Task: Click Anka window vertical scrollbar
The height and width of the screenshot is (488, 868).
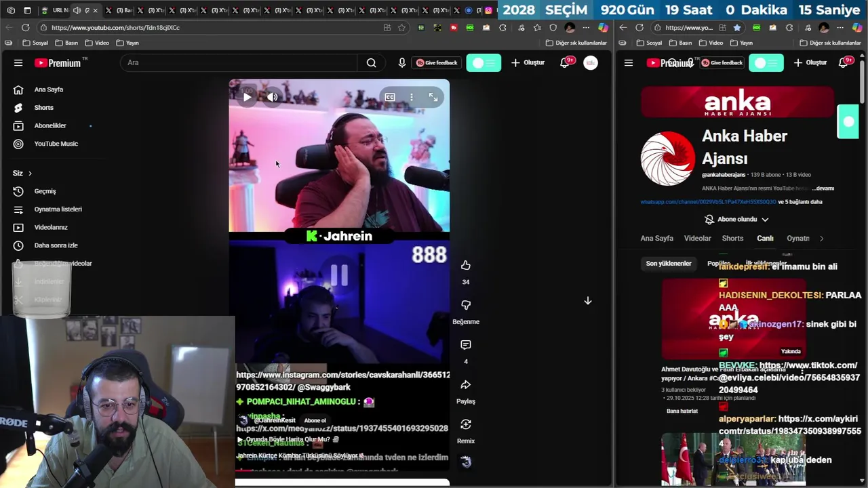Action: click(x=863, y=81)
